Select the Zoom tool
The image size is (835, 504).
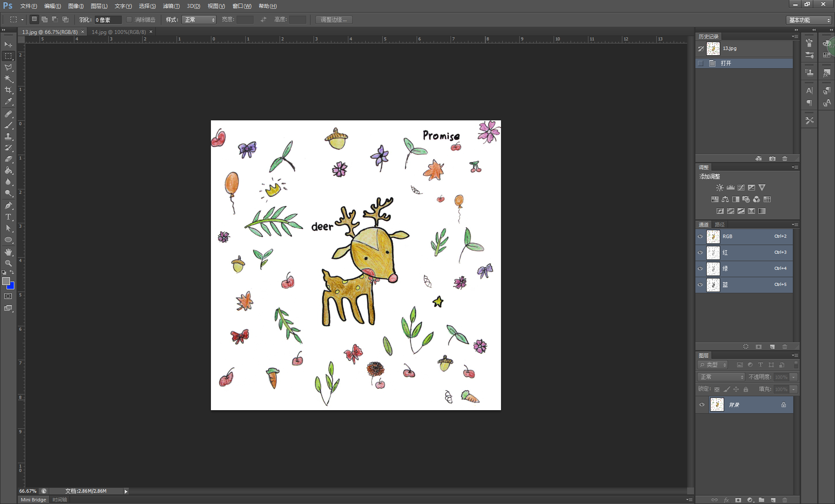(x=8, y=263)
